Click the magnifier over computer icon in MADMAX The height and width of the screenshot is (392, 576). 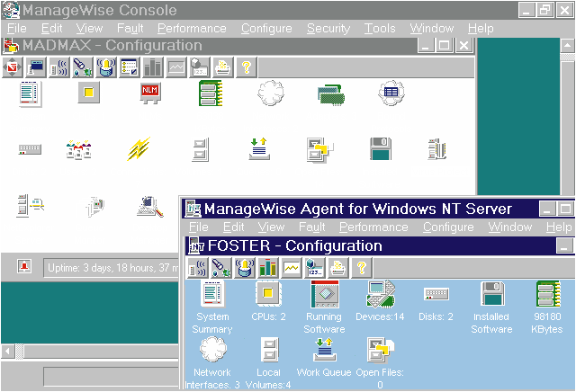coord(150,206)
